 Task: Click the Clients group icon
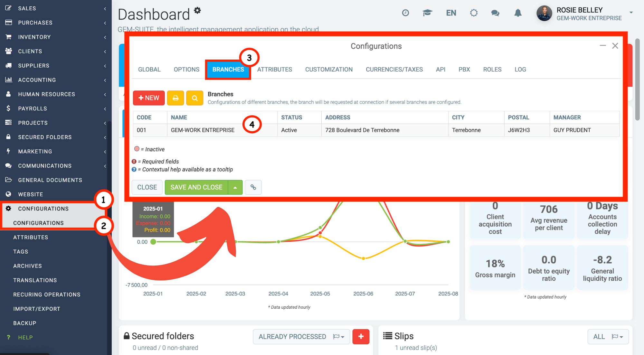(x=9, y=51)
